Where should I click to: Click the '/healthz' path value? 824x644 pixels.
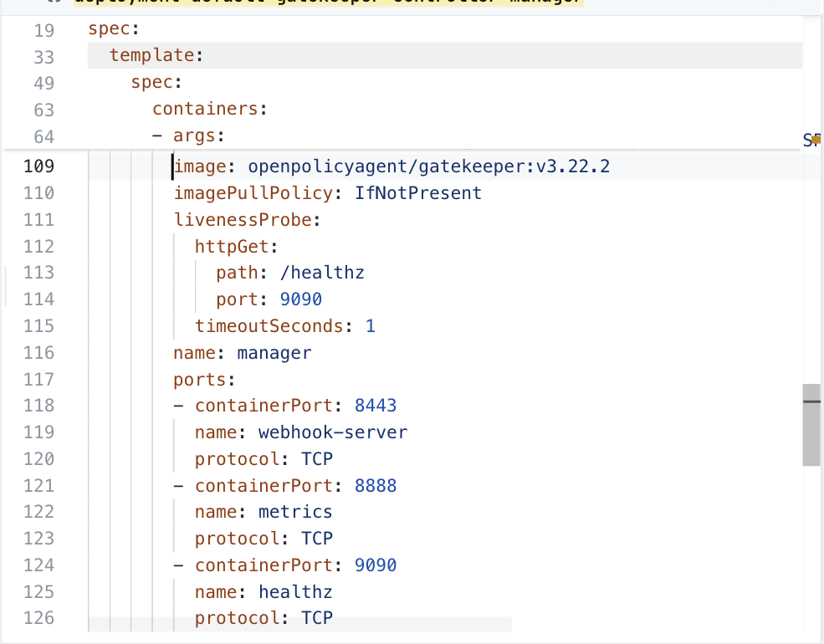coord(322,273)
